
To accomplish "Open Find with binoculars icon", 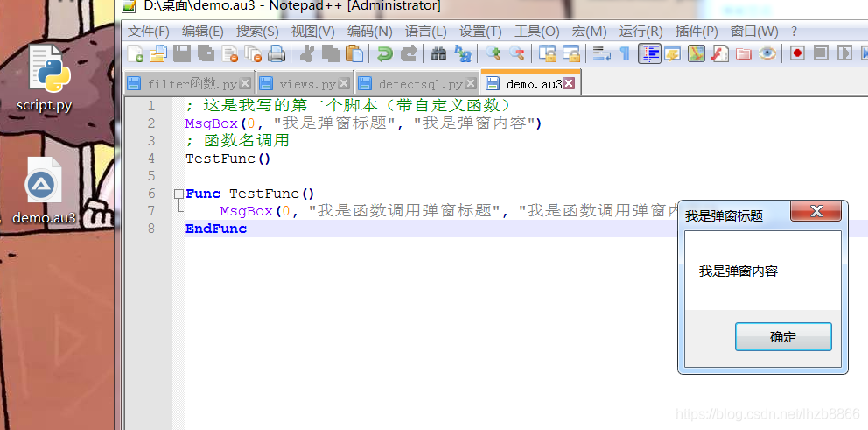I will click(x=438, y=53).
